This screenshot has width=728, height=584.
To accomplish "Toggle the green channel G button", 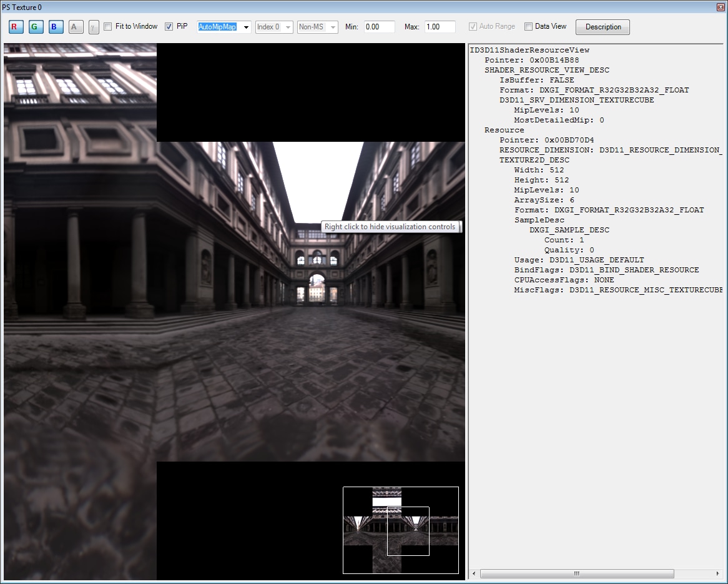I will coord(36,27).
